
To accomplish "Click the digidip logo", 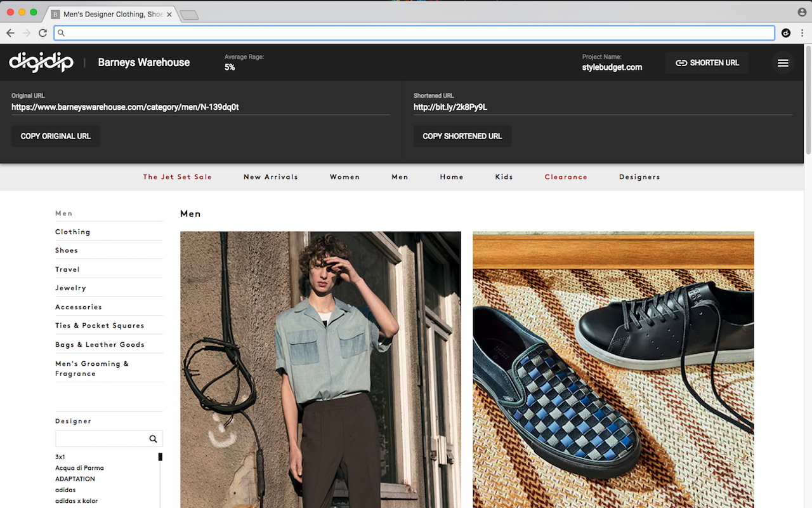I will point(41,62).
